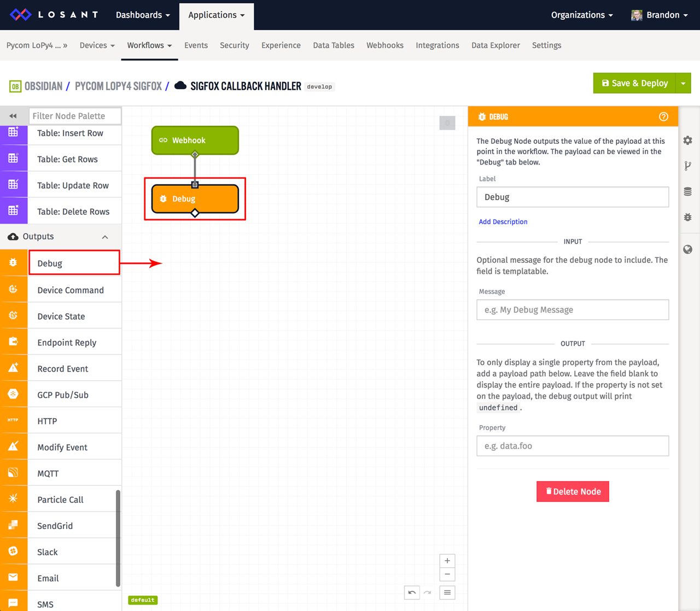Click the Add Description link

503,222
